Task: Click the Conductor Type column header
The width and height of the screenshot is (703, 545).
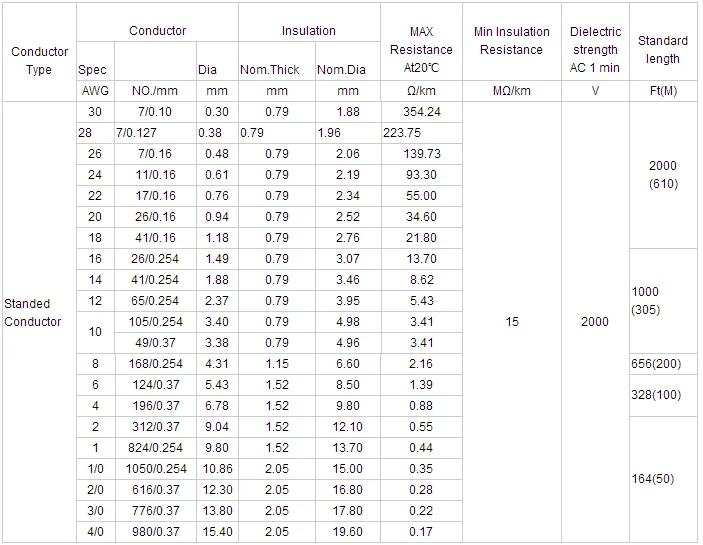Action: [39, 60]
